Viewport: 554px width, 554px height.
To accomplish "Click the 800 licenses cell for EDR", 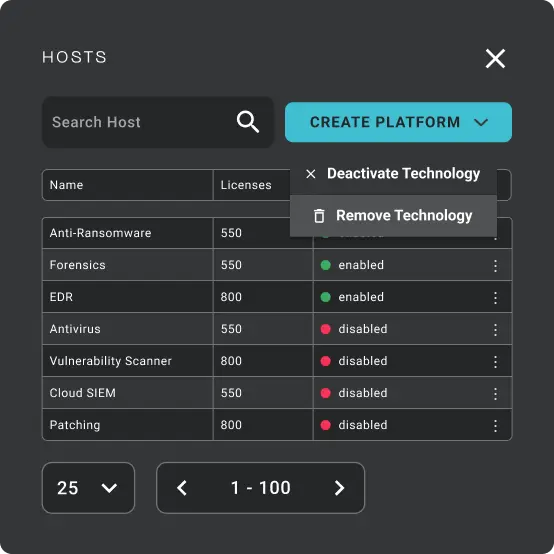I will tap(263, 297).
